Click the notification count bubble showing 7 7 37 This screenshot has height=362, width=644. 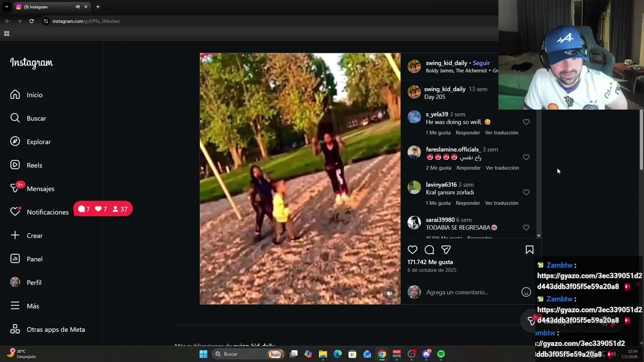[103, 209]
